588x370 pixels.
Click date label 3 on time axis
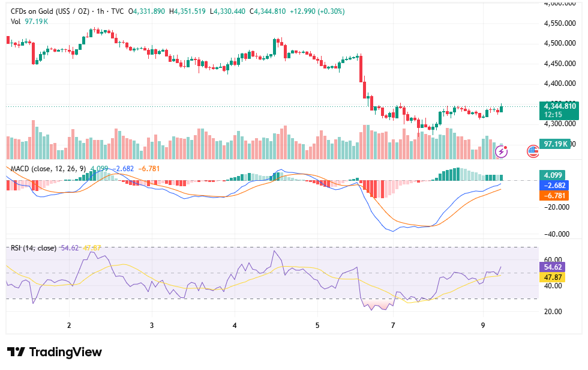click(x=152, y=326)
